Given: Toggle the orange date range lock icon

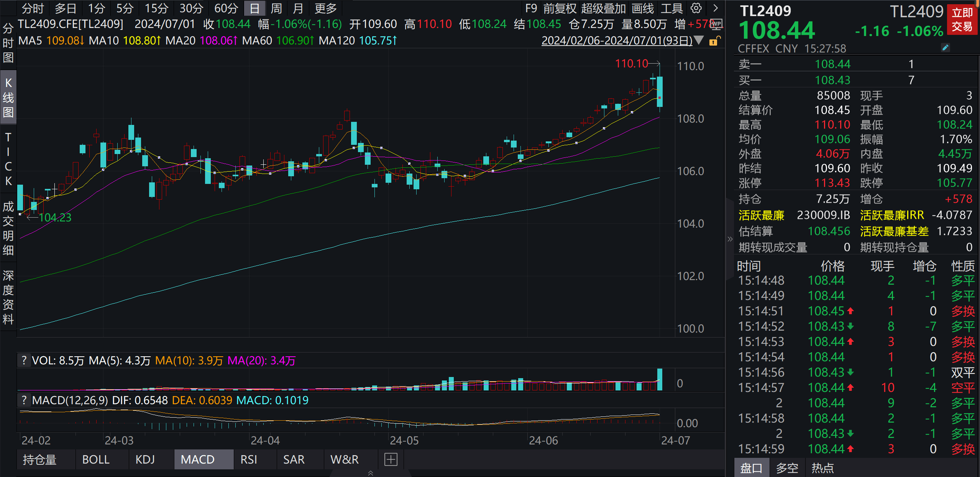Looking at the screenshot, I should pyautogui.click(x=714, y=41).
